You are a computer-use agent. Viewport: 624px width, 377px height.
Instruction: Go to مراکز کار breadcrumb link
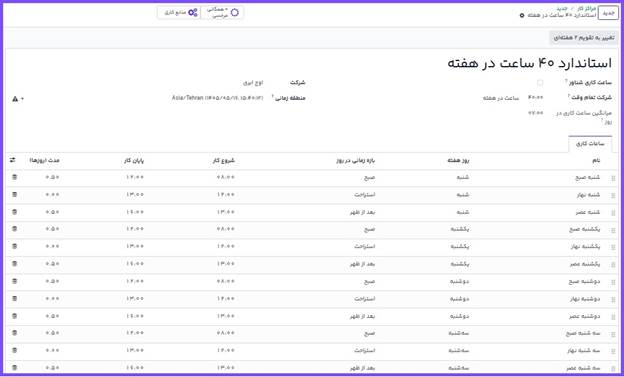587,8
